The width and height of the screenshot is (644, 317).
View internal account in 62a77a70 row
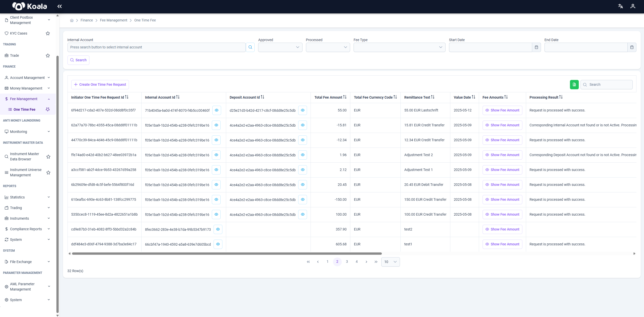[x=216, y=125]
